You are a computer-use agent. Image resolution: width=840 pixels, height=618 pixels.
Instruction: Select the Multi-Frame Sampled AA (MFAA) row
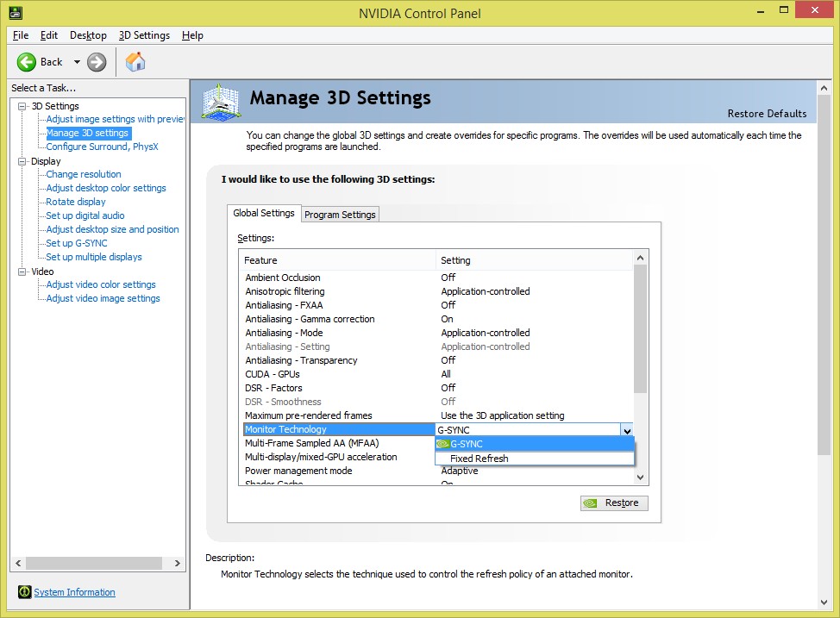pos(339,443)
